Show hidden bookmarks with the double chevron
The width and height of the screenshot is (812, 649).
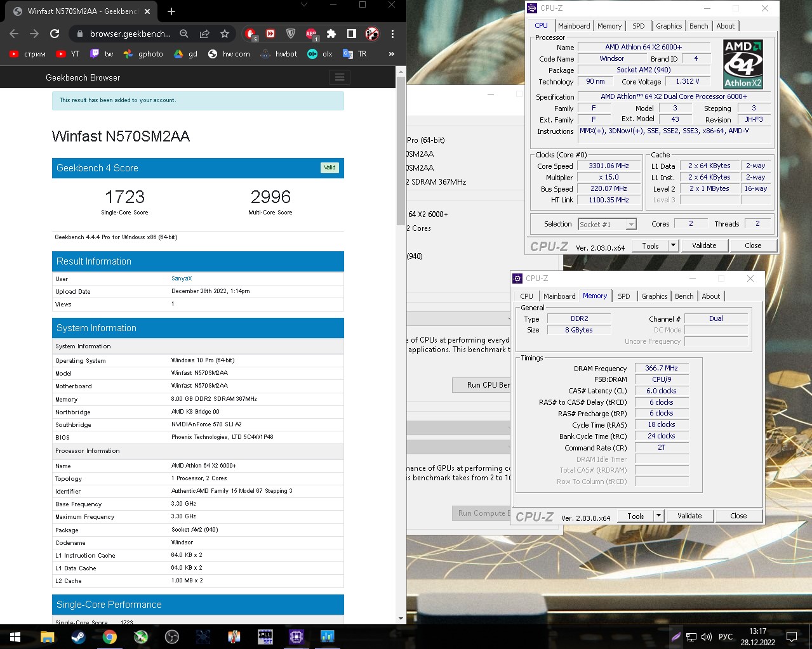tap(392, 54)
